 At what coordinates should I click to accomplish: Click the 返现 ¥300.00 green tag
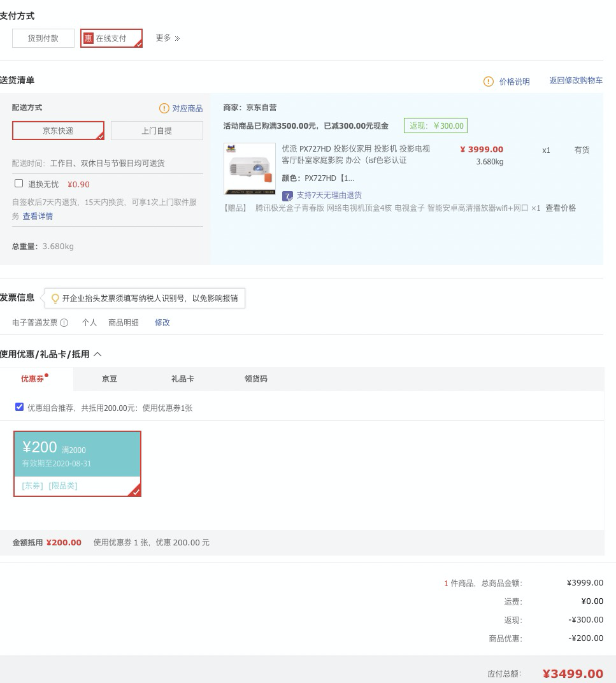[436, 126]
